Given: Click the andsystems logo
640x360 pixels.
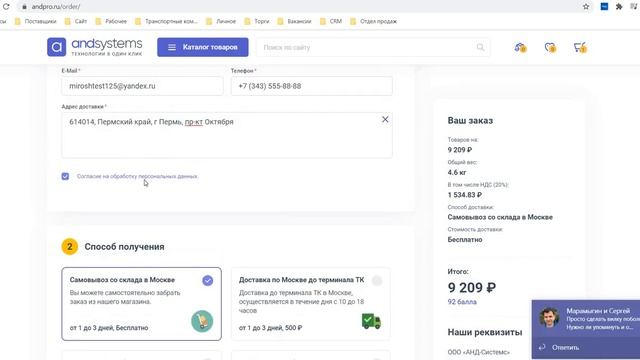Looking at the screenshot, I should pos(95,47).
